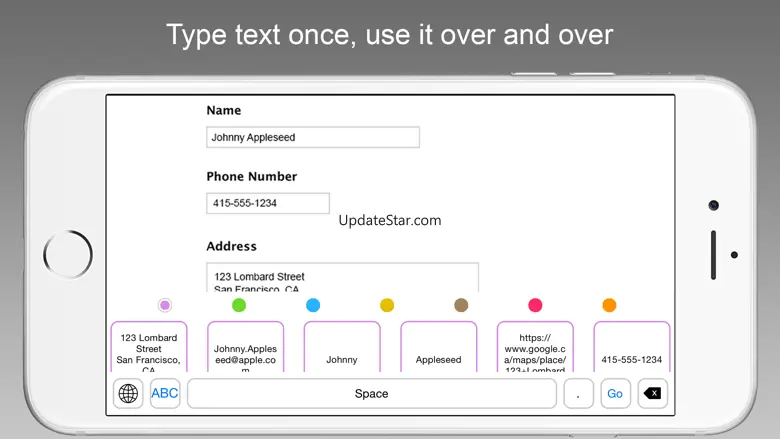Switch to the ABC keyboard
This screenshot has height=439, width=780.
coord(165,393)
